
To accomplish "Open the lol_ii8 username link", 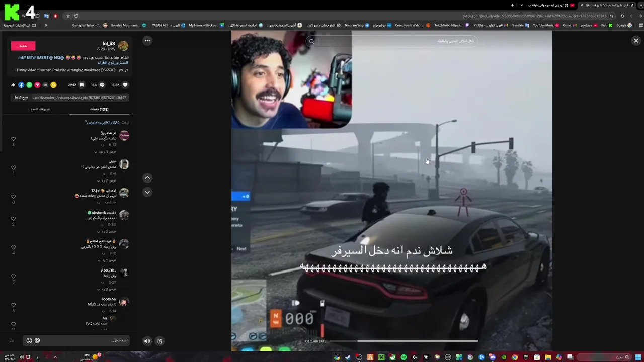I will [109, 43].
